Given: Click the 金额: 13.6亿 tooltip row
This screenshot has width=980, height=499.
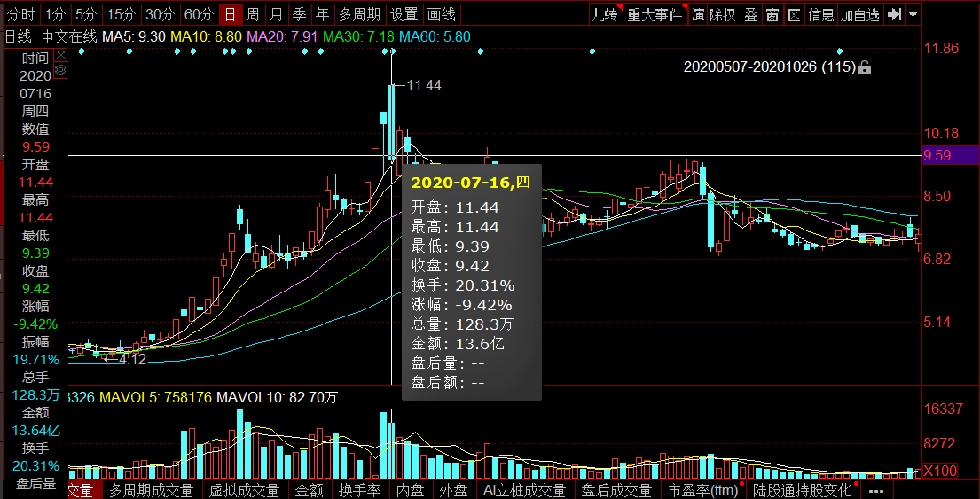Looking at the screenshot, I should (x=458, y=344).
